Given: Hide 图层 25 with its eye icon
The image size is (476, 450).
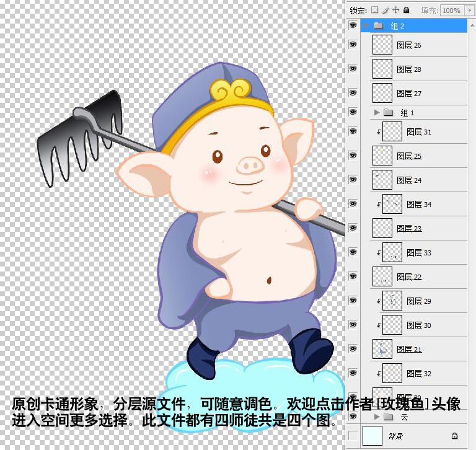Looking at the screenshot, I should pyautogui.click(x=353, y=155).
